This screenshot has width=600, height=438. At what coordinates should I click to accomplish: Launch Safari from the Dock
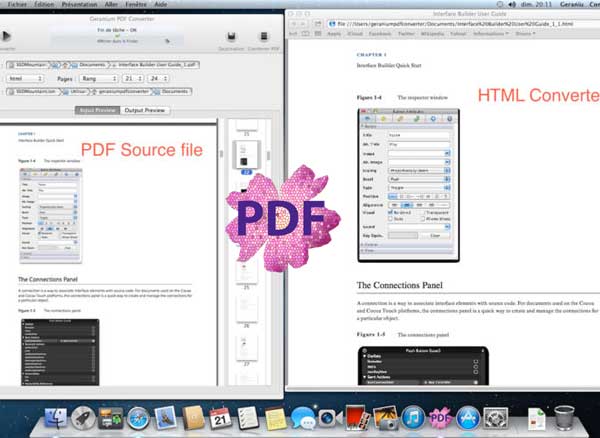point(138,418)
